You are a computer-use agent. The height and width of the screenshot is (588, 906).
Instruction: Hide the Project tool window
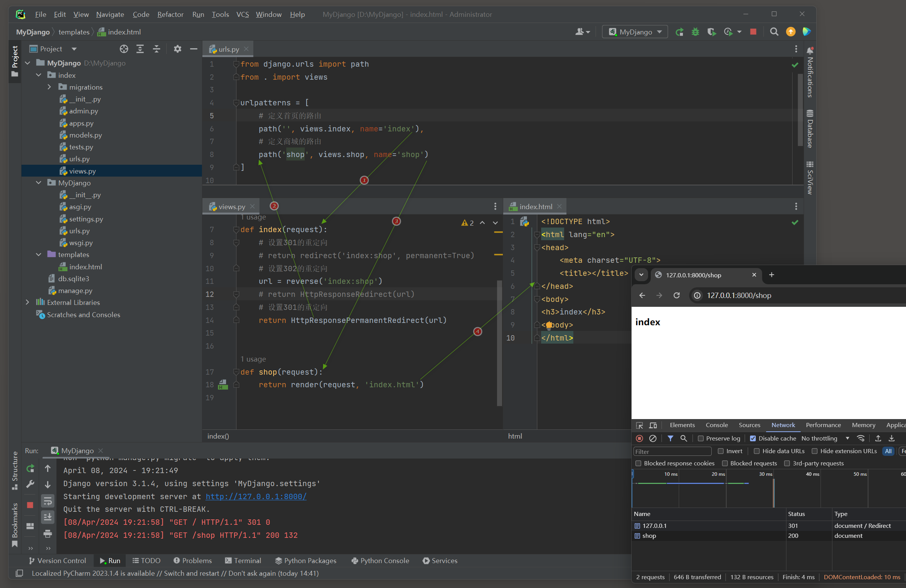[194, 49]
